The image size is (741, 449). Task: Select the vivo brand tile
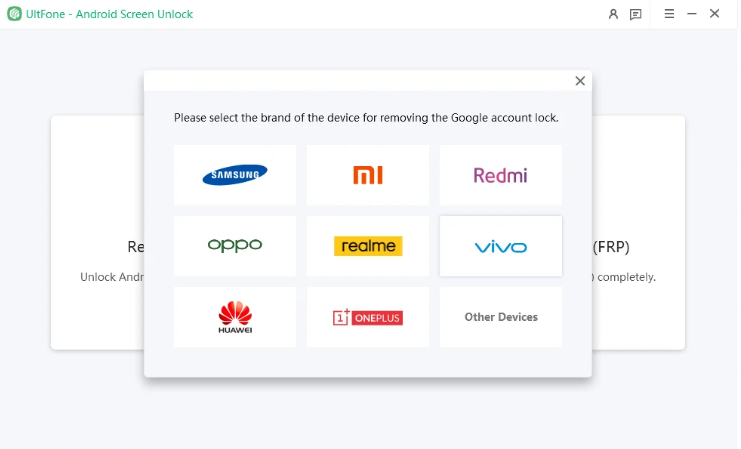pos(500,246)
